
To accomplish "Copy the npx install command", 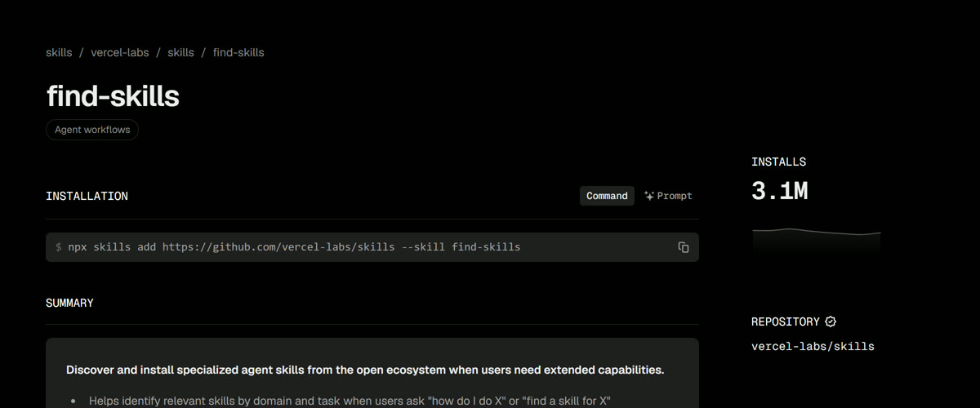I will pyautogui.click(x=684, y=247).
